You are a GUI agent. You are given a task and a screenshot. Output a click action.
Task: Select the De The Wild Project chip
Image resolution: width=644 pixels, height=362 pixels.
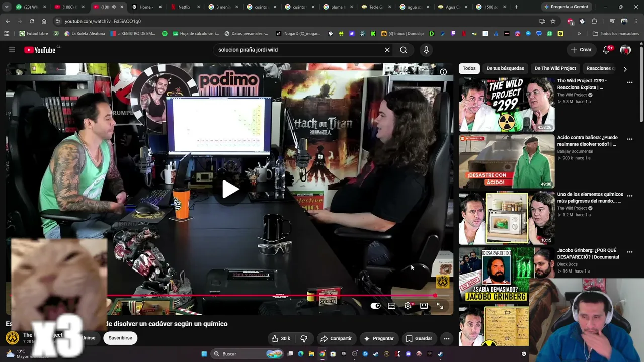click(x=555, y=68)
